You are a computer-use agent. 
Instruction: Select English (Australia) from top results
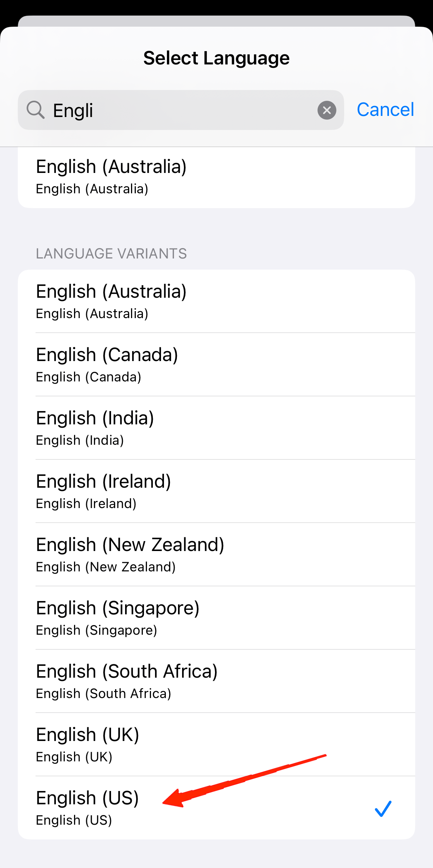[x=111, y=166]
